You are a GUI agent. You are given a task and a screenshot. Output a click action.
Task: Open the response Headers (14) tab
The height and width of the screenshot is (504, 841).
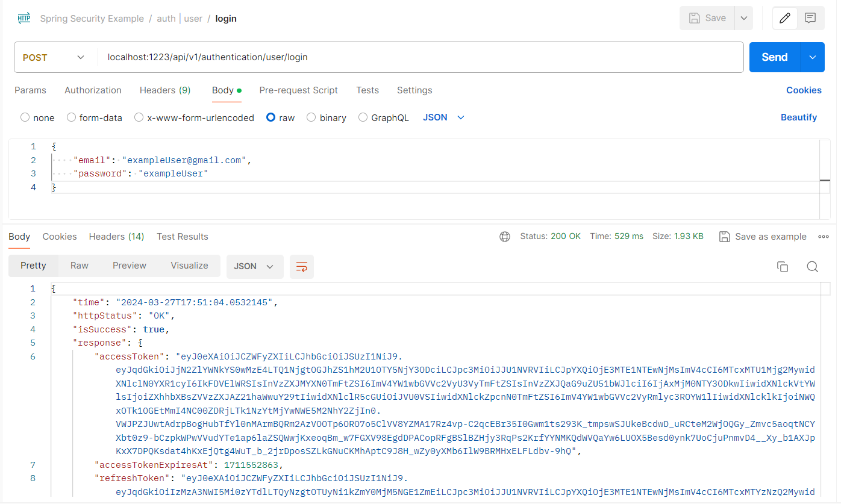[117, 237]
